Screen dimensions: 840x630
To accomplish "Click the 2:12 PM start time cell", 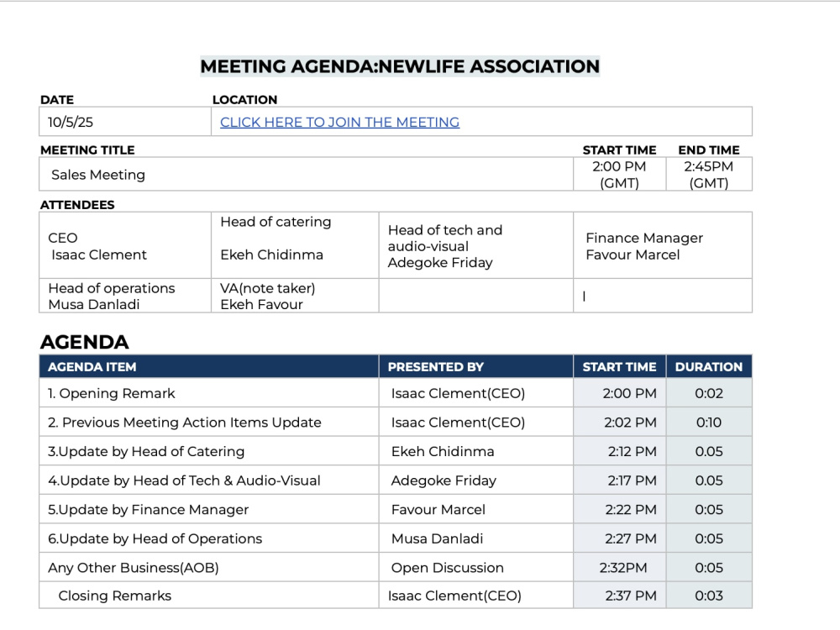I will [x=619, y=451].
